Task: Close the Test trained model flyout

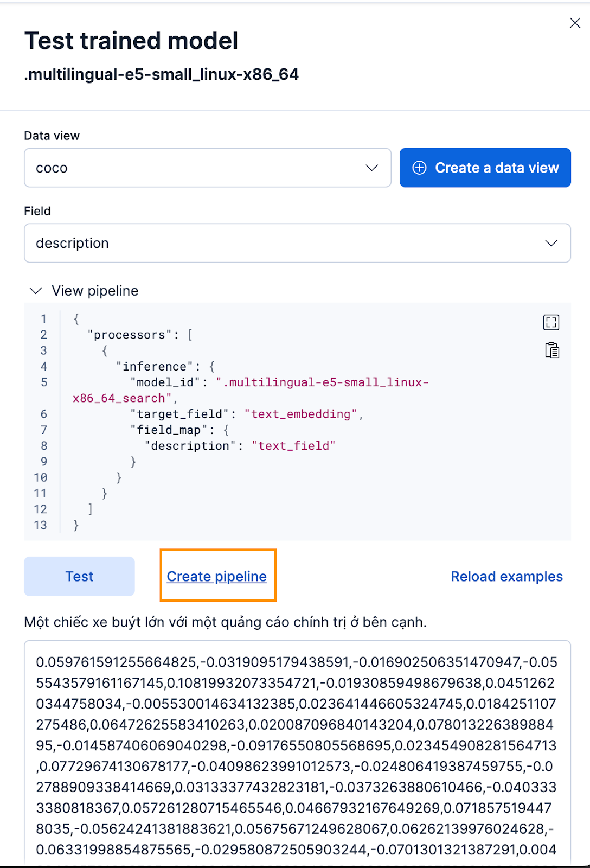Action: (x=575, y=23)
